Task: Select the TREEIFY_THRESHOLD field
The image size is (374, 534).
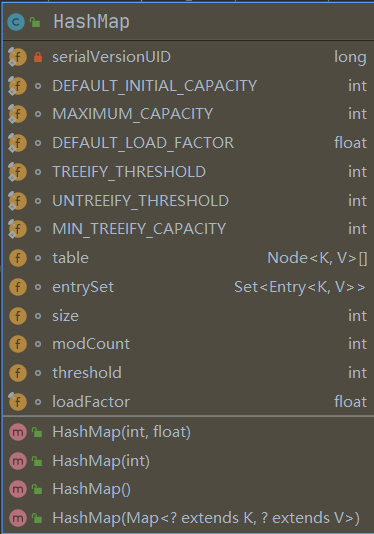Action: point(188,172)
